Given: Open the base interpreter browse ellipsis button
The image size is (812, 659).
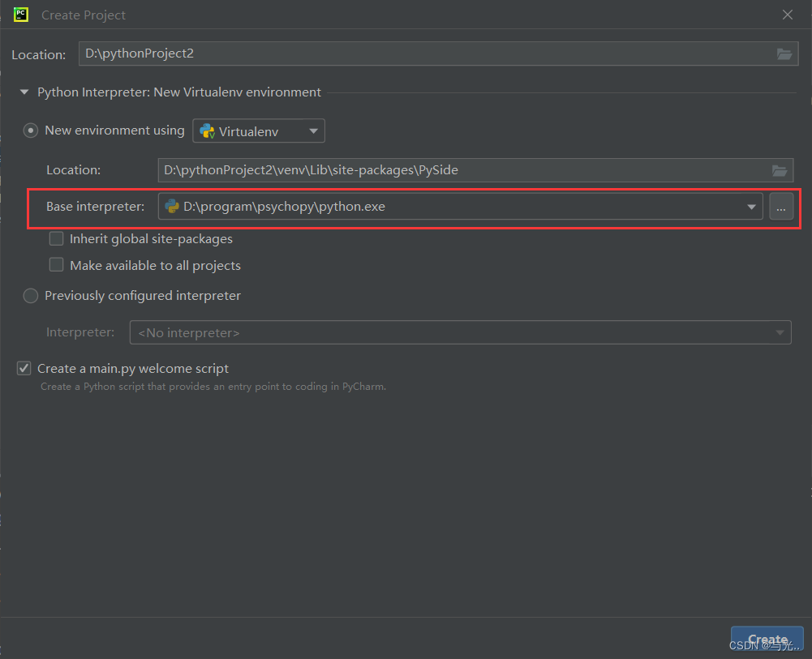Looking at the screenshot, I should pyautogui.click(x=781, y=207).
